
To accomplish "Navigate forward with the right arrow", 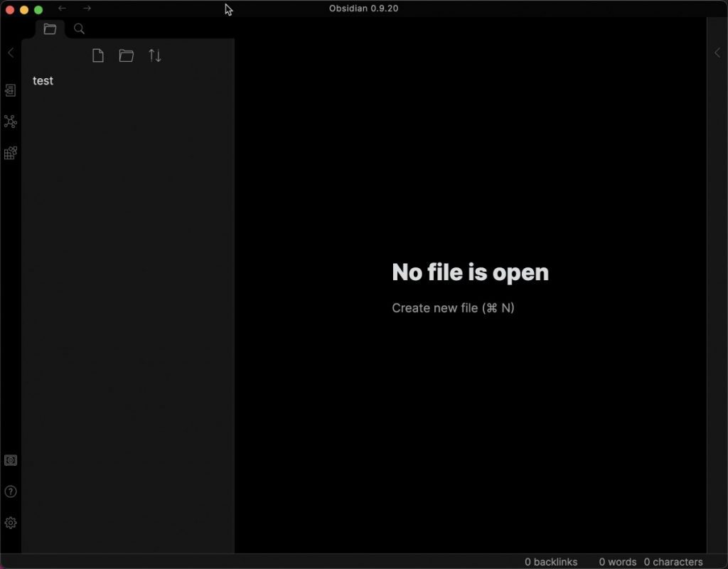I will 87,9.
